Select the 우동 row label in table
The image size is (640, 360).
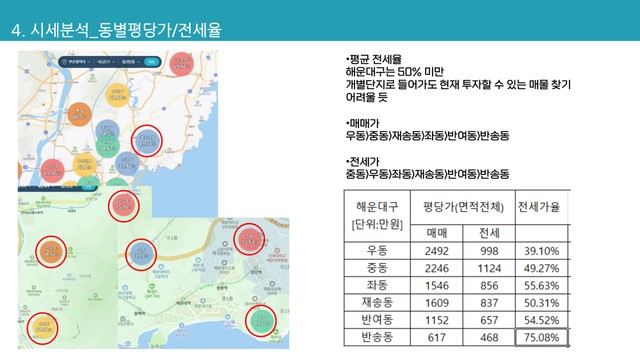(x=377, y=251)
